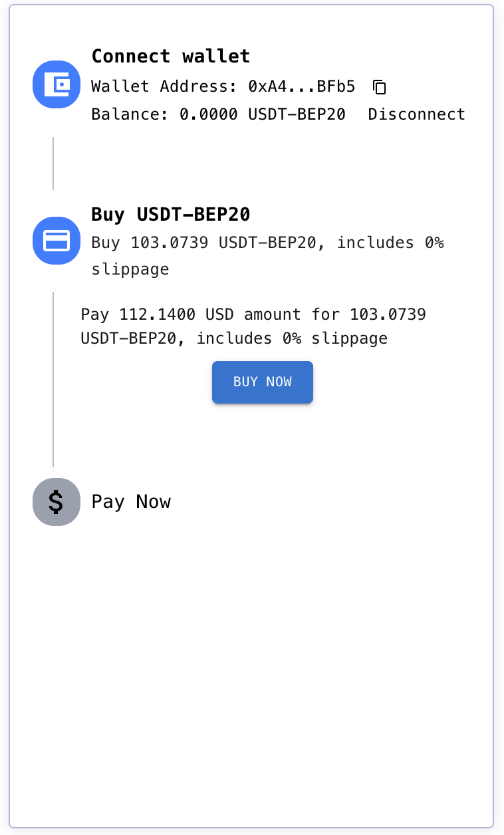
Task: Click the Connect wallet heading
Action: (x=171, y=56)
